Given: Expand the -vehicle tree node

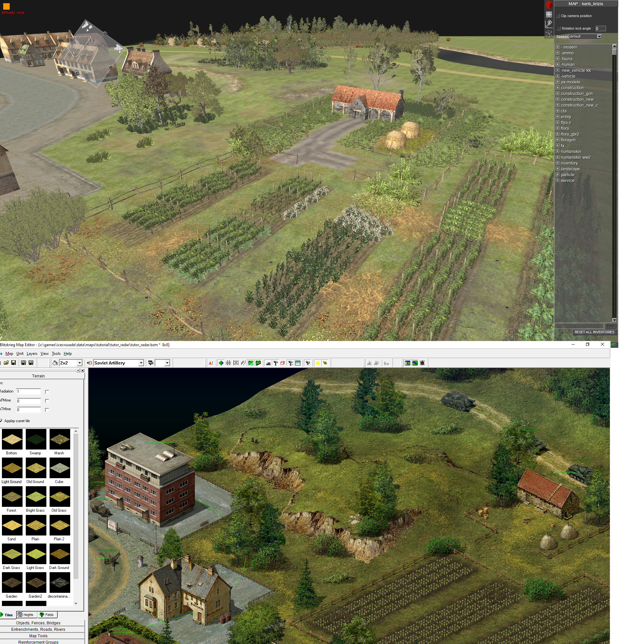Looking at the screenshot, I should click(x=557, y=76).
